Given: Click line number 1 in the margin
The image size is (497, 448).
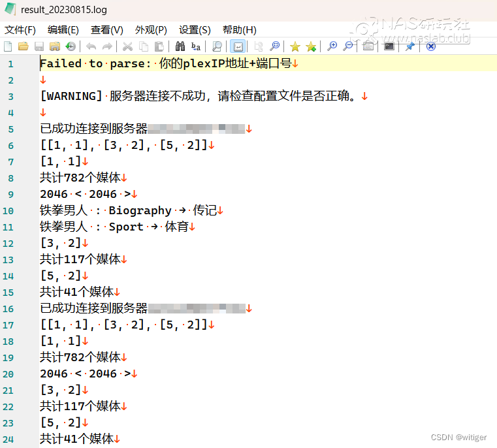Looking at the screenshot, I should pos(11,65).
